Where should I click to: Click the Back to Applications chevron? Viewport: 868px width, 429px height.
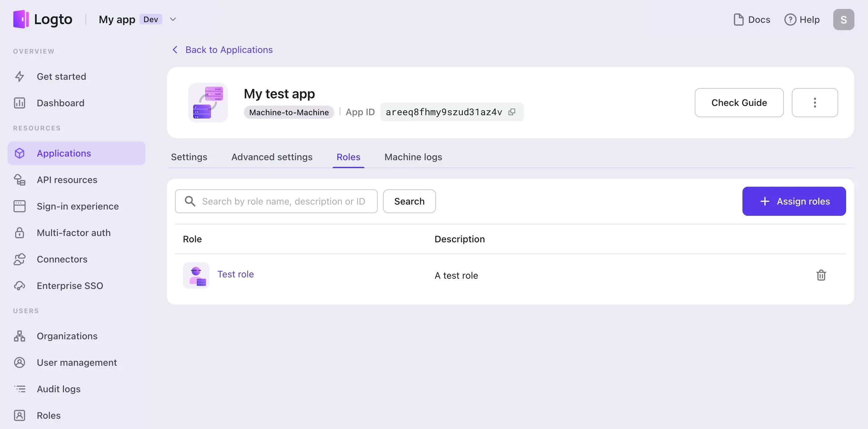coord(174,50)
